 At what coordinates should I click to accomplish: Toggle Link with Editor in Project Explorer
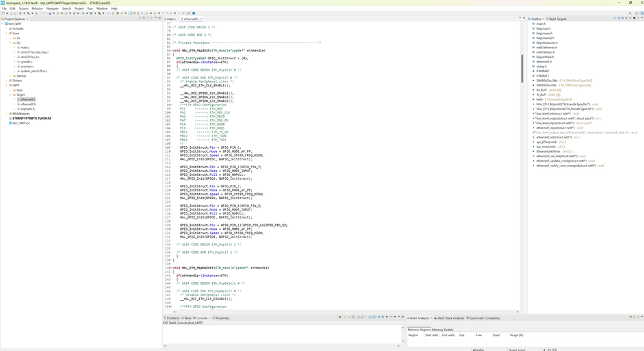[144, 19]
